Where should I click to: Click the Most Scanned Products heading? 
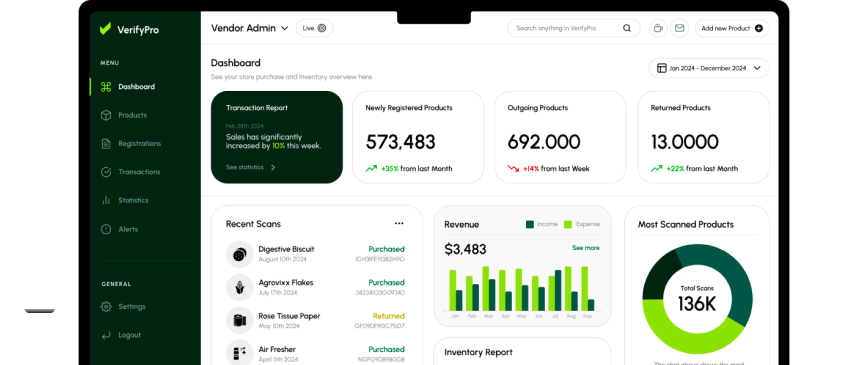[686, 224]
